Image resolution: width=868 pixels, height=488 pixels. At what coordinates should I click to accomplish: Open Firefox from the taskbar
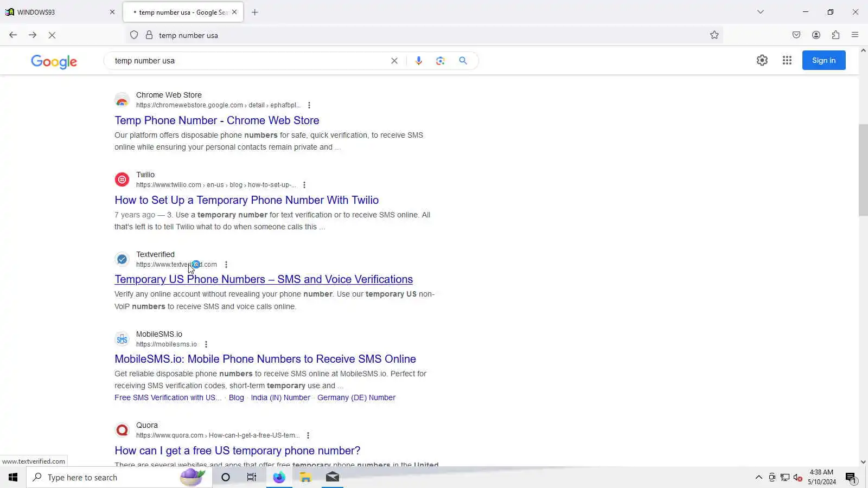tap(279, 477)
